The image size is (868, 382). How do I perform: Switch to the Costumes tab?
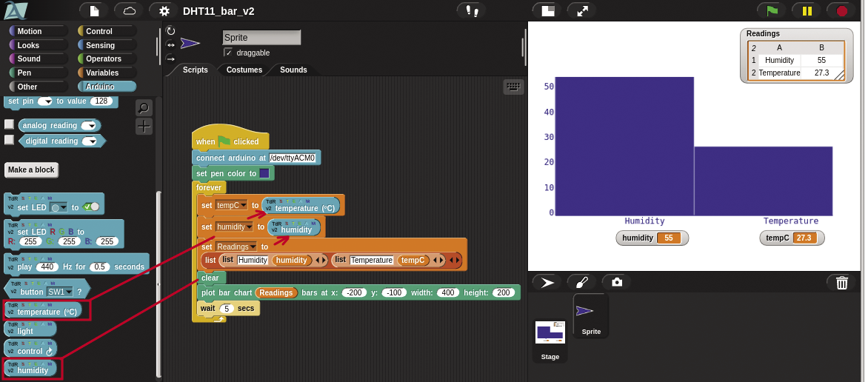pos(244,70)
